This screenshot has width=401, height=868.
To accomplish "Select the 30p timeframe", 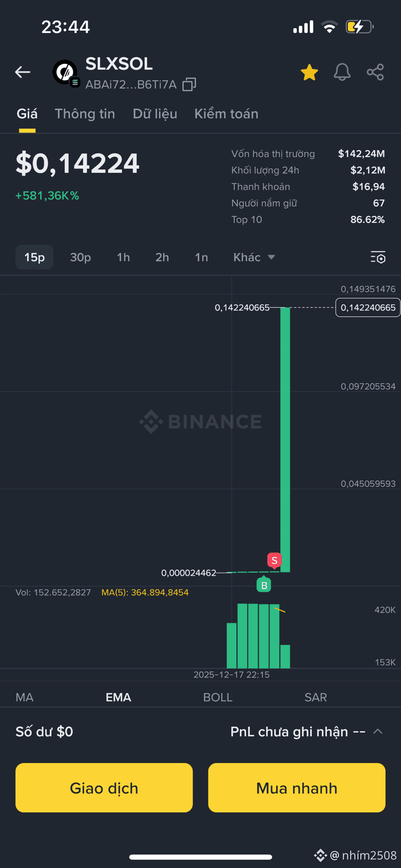I will point(80,257).
